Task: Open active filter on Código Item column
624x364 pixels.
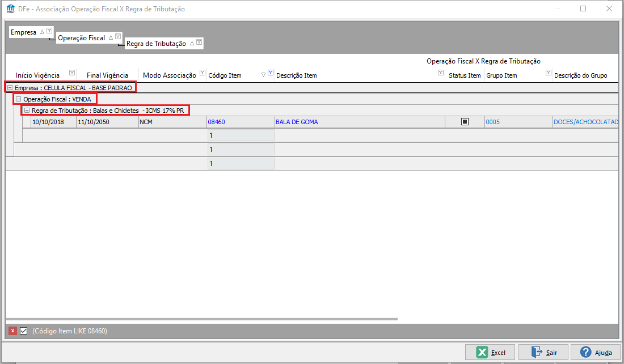Action: pyautogui.click(x=271, y=73)
